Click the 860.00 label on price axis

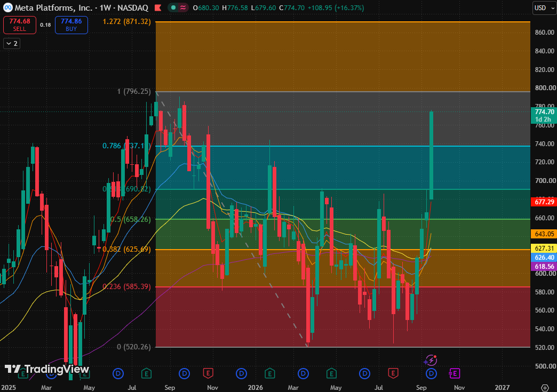[x=545, y=33]
